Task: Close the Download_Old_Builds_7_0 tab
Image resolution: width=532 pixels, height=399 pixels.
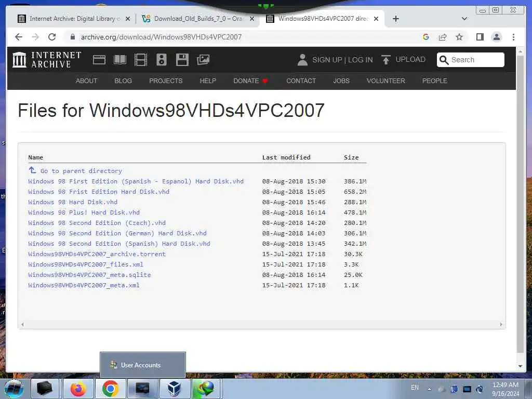Action: (x=252, y=19)
